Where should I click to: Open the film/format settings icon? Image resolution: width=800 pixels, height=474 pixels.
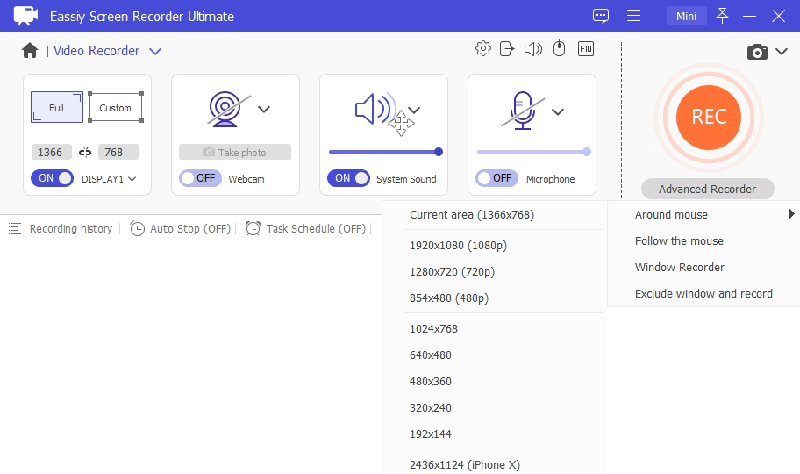[x=586, y=48]
